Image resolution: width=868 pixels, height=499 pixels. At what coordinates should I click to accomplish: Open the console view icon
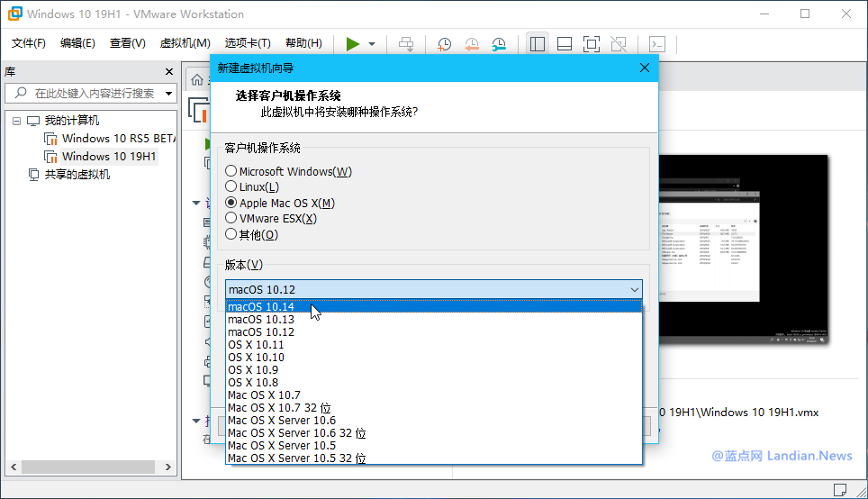tap(656, 44)
